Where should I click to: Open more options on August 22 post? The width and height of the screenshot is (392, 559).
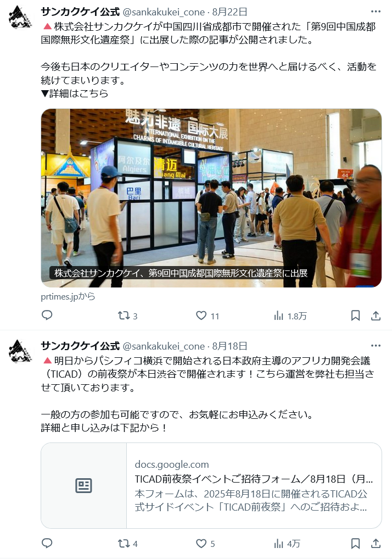point(376,12)
